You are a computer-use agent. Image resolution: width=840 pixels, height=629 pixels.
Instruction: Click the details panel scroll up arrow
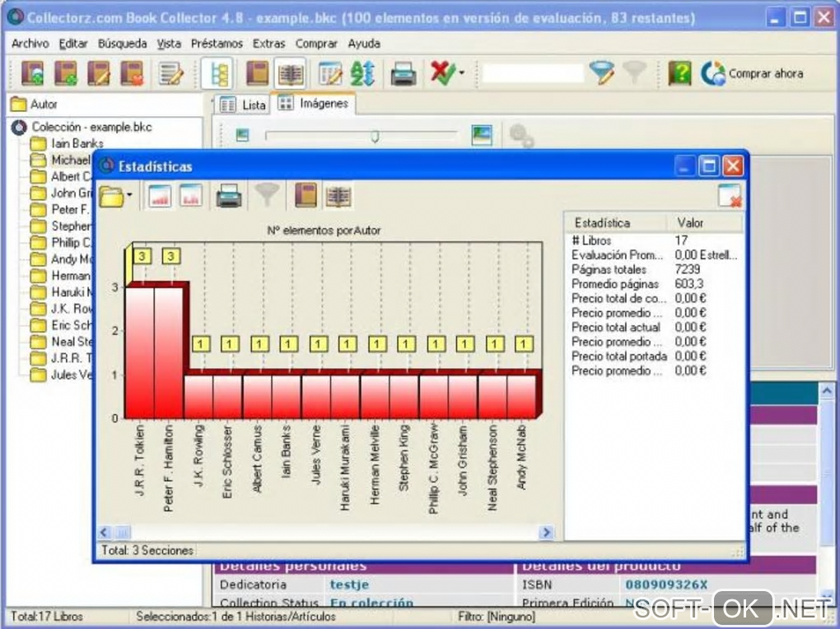pos(826,391)
